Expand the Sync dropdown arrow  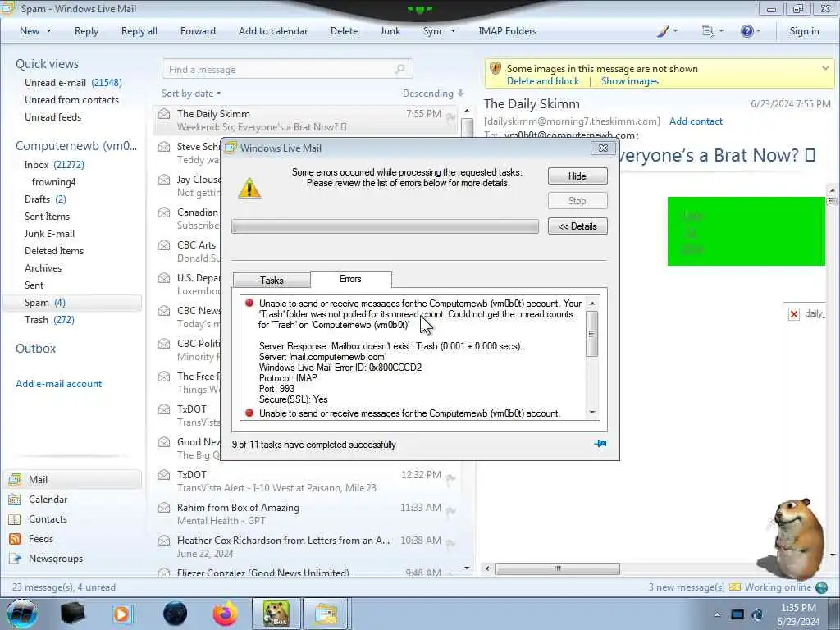[x=453, y=31]
